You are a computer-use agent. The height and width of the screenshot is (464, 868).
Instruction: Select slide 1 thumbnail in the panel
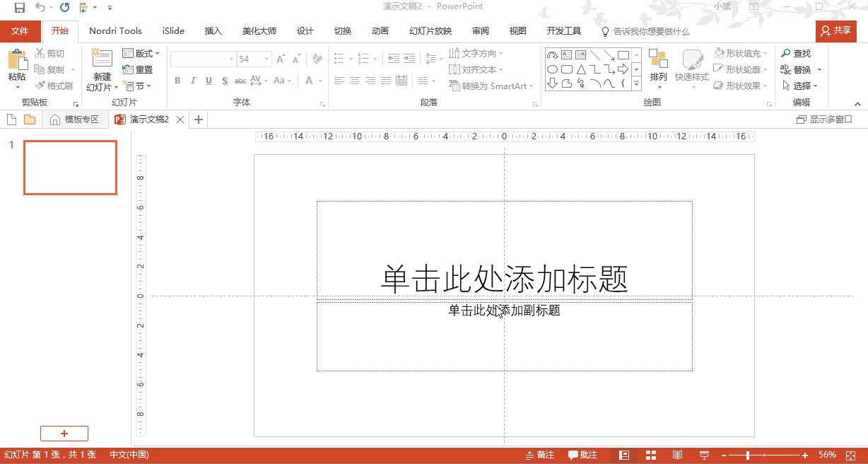[70, 168]
